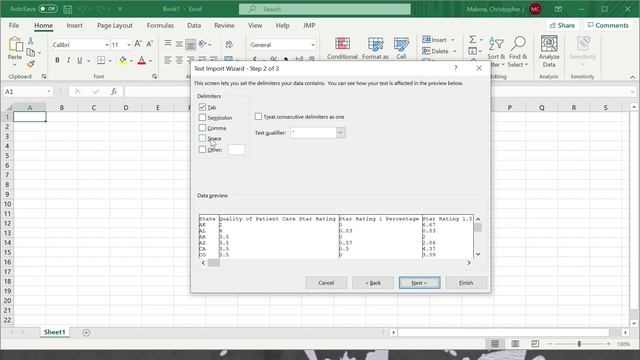Screen dimensions: 640x360
Task: Click the Borders icon
Action: click(x=101, y=60)
